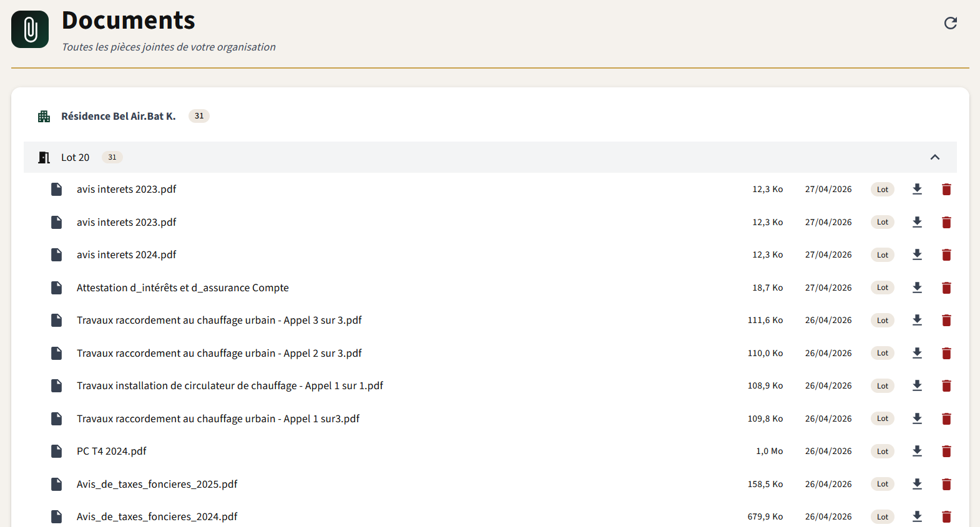Download circulateur de chauffage Appel 1 sur 1.pdf

917,385
